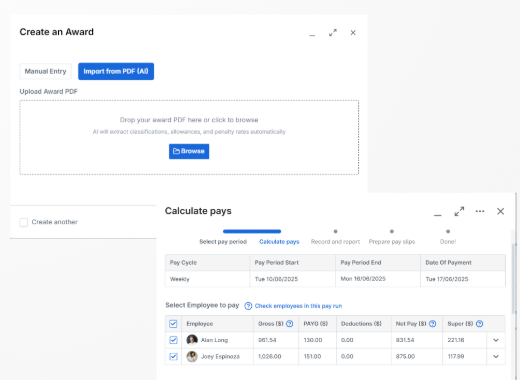The image size is (520, 380).
Task: Jump to the Prepare pay slips step
Action: click(392, 242)
